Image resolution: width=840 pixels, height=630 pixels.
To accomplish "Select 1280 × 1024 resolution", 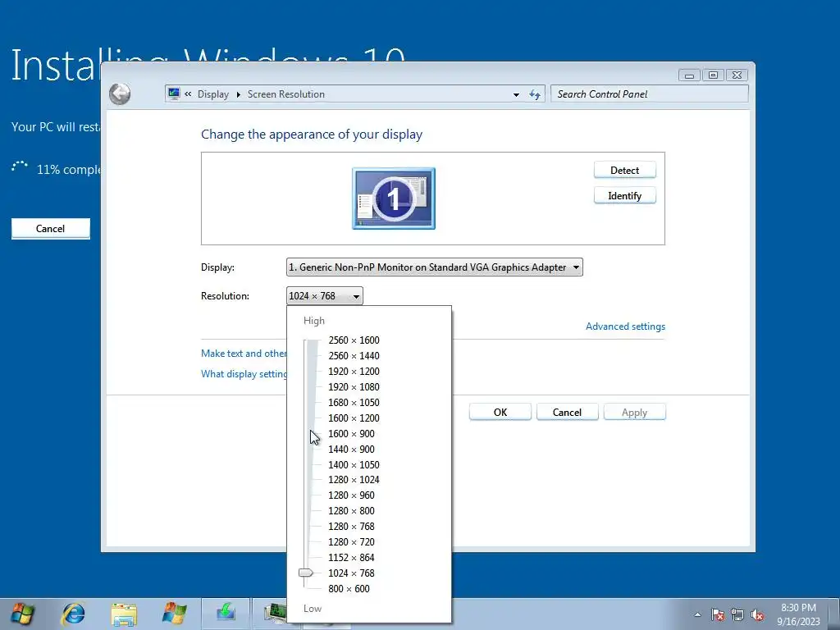I will tap(354, 479).
